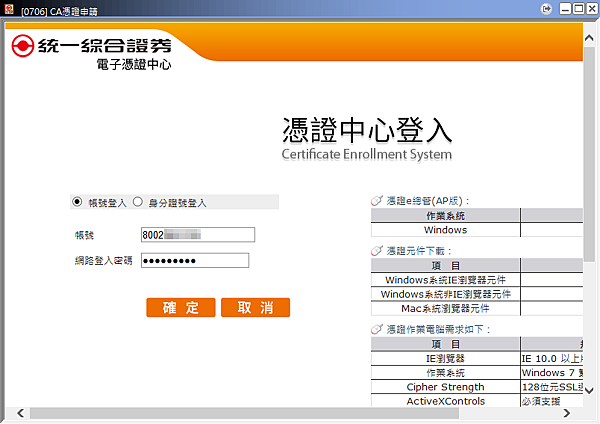Click the horizontal scrollbar left arrow
The width and height of the screenshot is (600, 424).
(21, 413)
